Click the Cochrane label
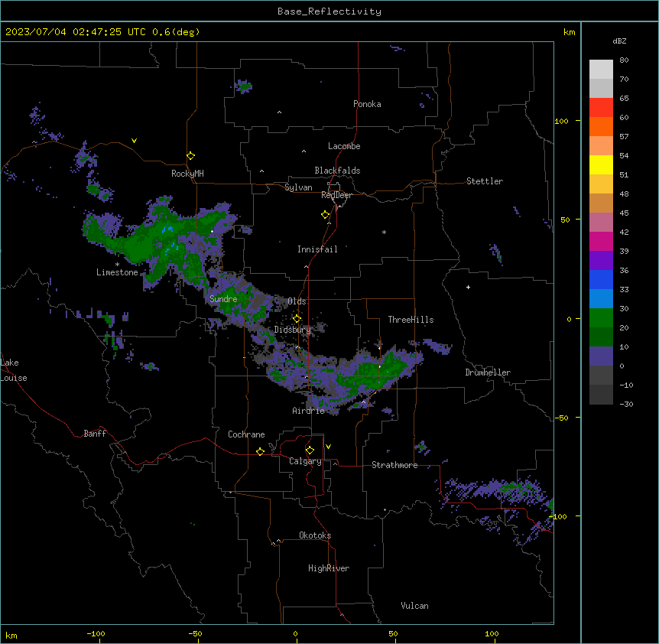The image size is (659, 644). pyautogui.click(x=246, y=434)
